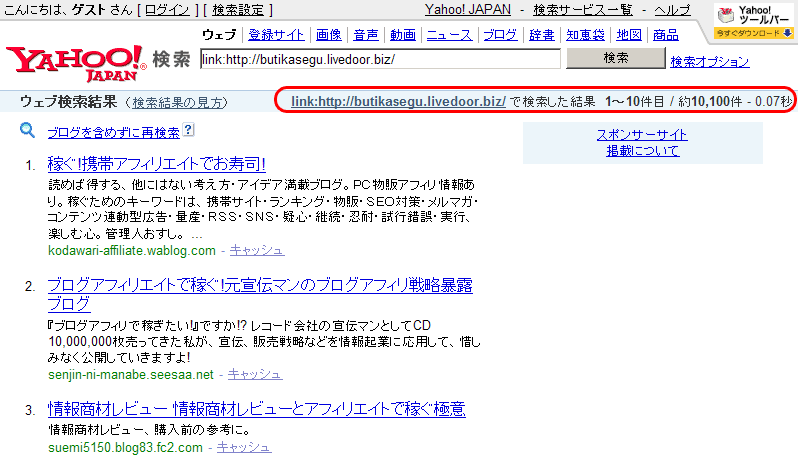Open 検索オプション link
Viewport: 798px width, 463px height.
709,62
